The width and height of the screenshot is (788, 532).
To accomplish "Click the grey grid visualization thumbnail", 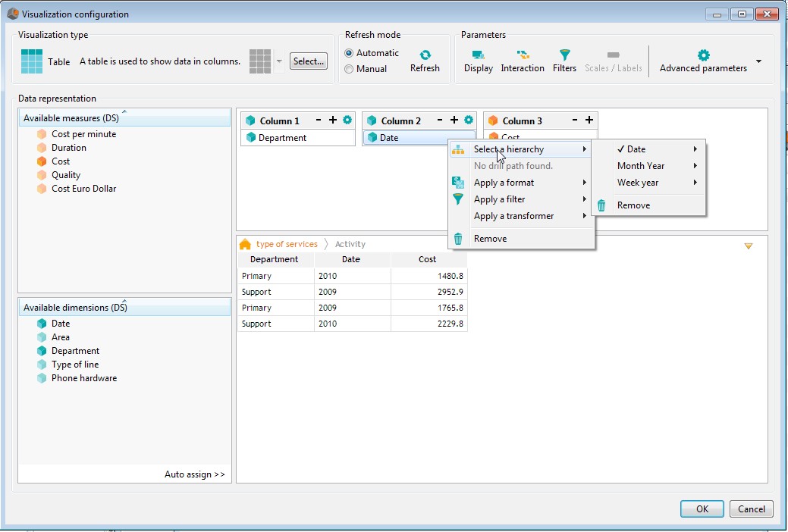I will tap(260, 61).
